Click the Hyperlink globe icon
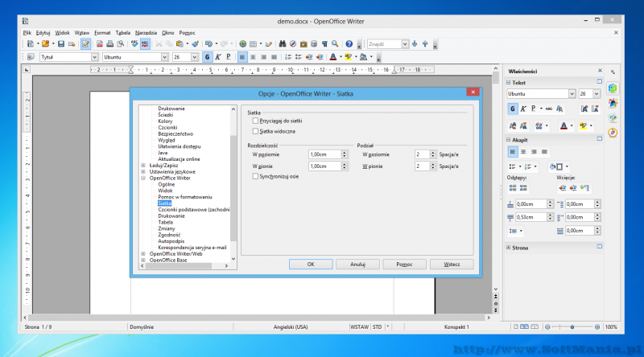644x357 pixels. pos(243,44)
